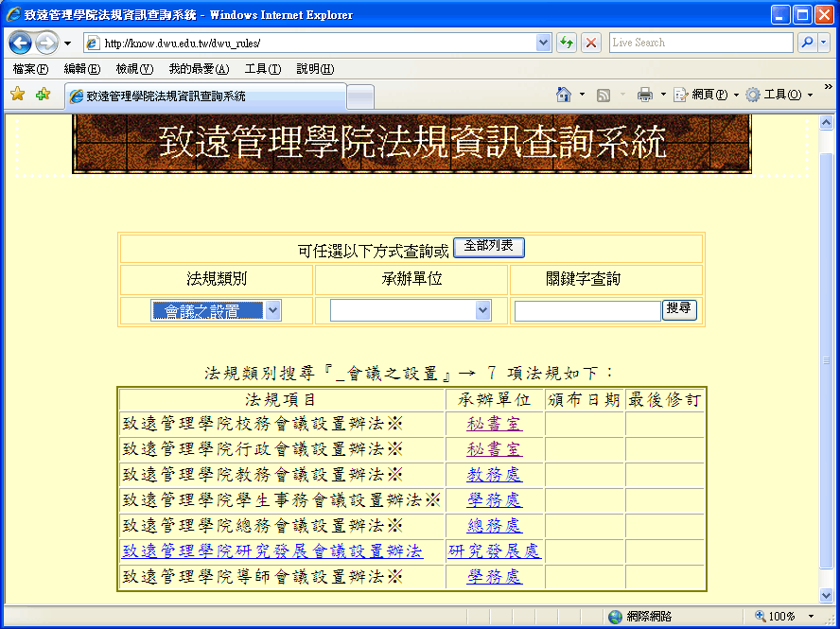Click the green Refresh page icon
Viewport: 840px width, 629px height.
[x=567, y=43]
